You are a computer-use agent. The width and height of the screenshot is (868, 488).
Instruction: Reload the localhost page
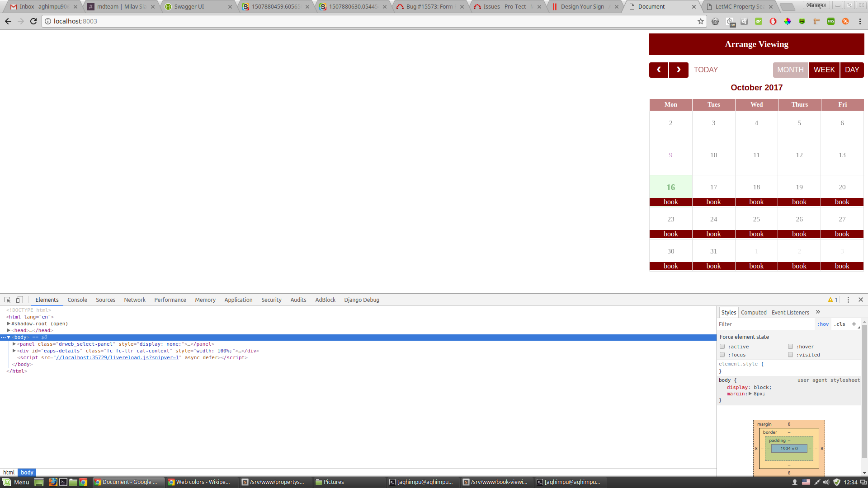pyautogui.click(x=33, y=21)
